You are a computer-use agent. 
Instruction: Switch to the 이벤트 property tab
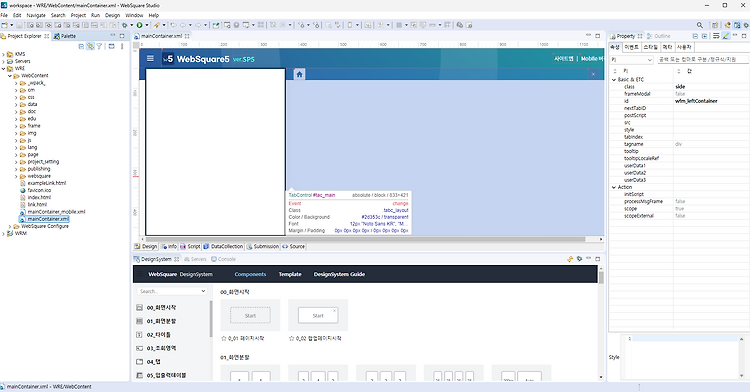point(631,47)
